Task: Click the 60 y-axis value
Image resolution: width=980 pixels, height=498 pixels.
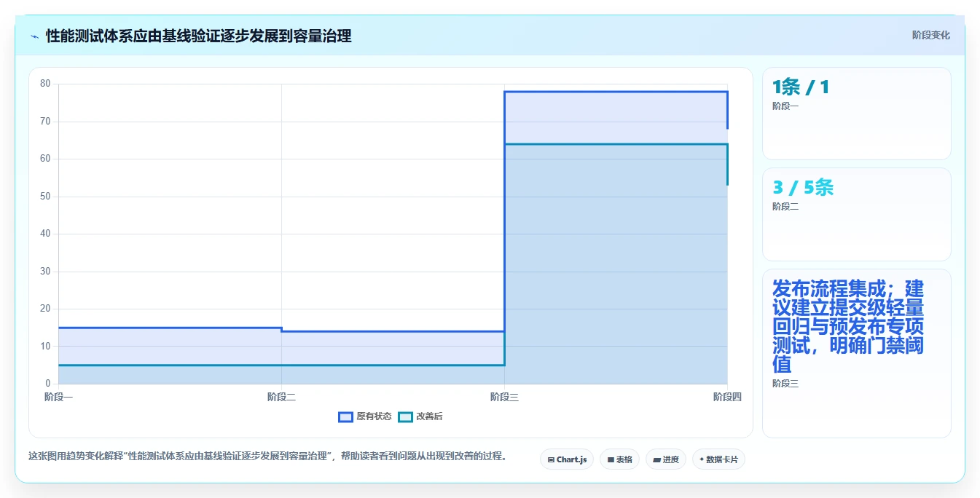Action: tap(45, 159)
